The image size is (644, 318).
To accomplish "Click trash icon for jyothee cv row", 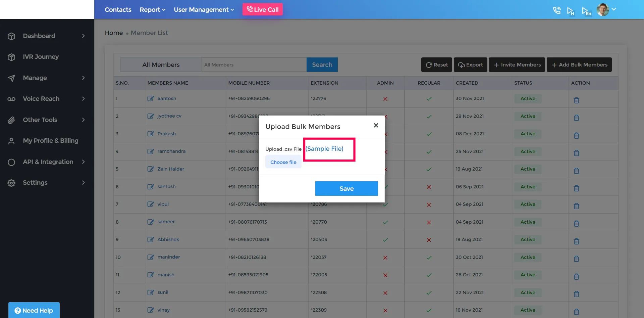I will click(x=576, y=118).
